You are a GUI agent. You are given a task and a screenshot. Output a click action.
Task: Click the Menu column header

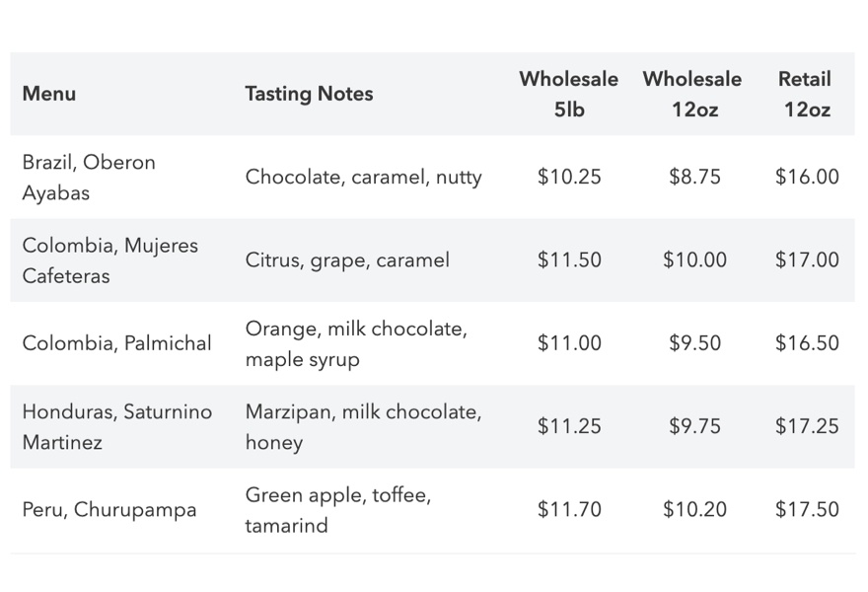click(x=48, y=94)
